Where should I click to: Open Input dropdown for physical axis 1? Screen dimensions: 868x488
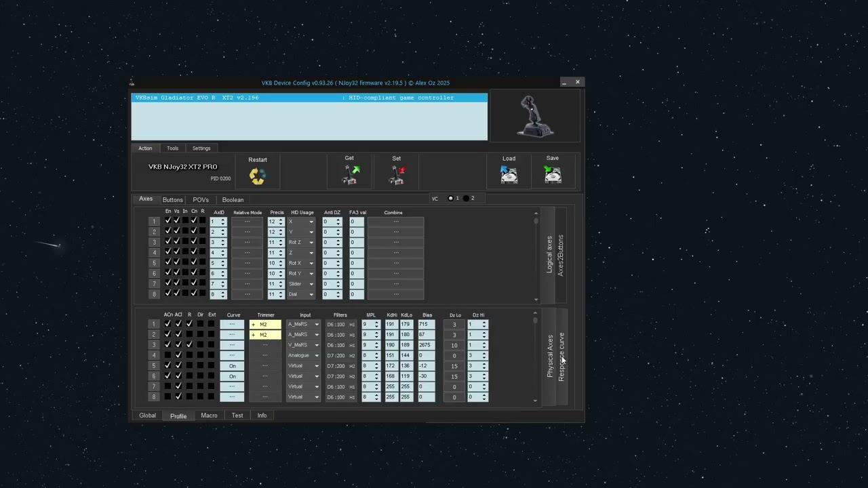click(303, 325)
